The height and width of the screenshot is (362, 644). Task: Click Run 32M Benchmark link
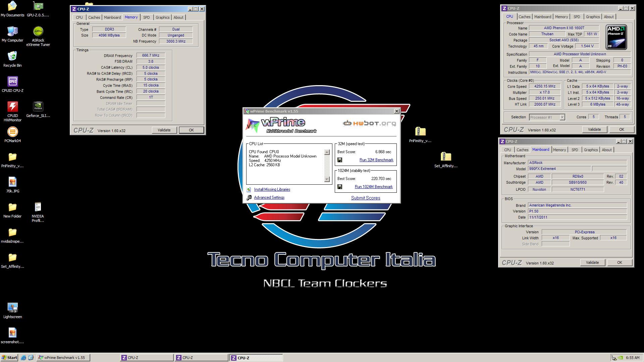pos(376,160)
